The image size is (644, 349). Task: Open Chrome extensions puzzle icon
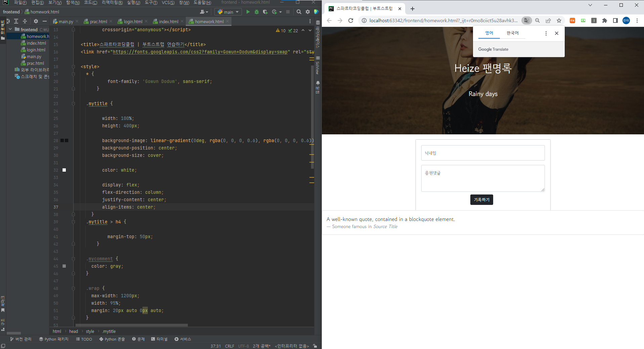click(x=605, y=20)
